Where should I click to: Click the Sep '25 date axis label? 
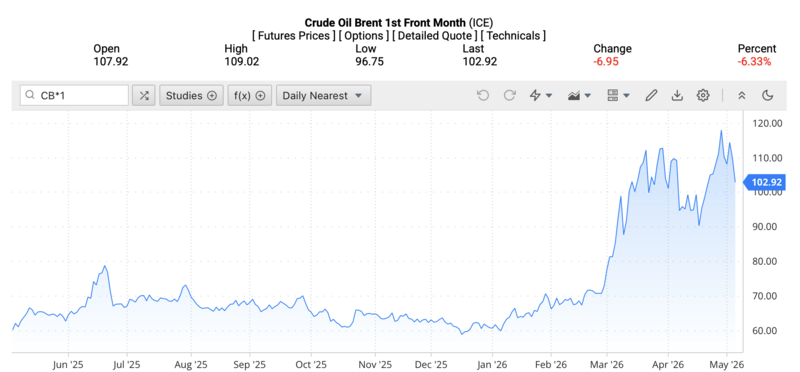pos(249,364)
